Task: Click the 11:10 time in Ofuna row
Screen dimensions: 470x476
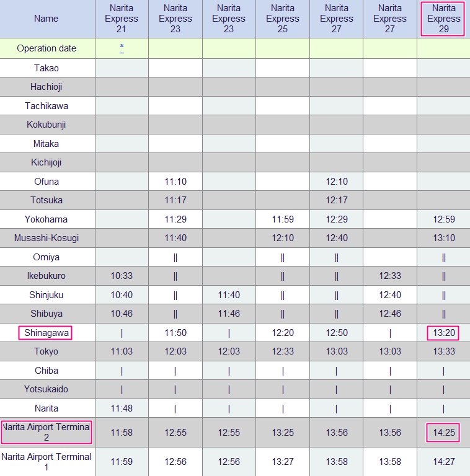Action: tap(175, 182)
